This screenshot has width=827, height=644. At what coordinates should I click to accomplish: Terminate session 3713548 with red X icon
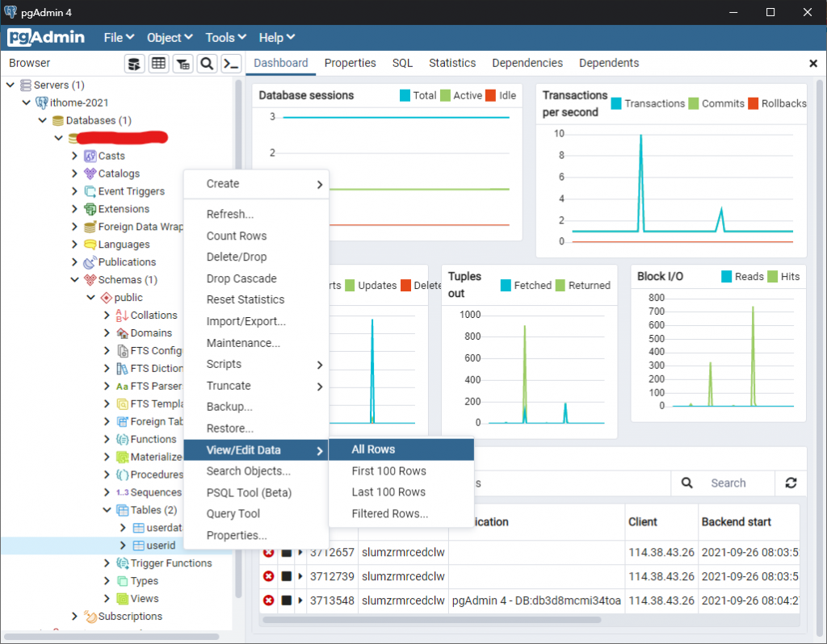click(268, 600)
